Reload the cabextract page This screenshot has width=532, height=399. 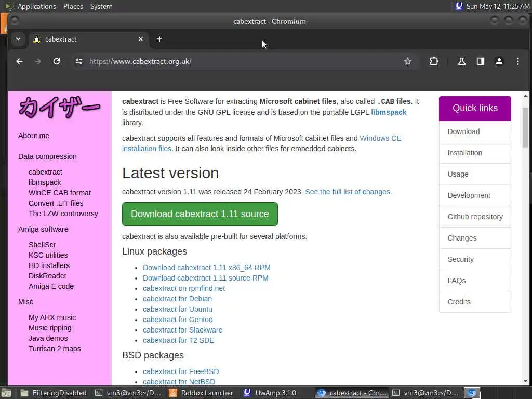pos(57,61)
